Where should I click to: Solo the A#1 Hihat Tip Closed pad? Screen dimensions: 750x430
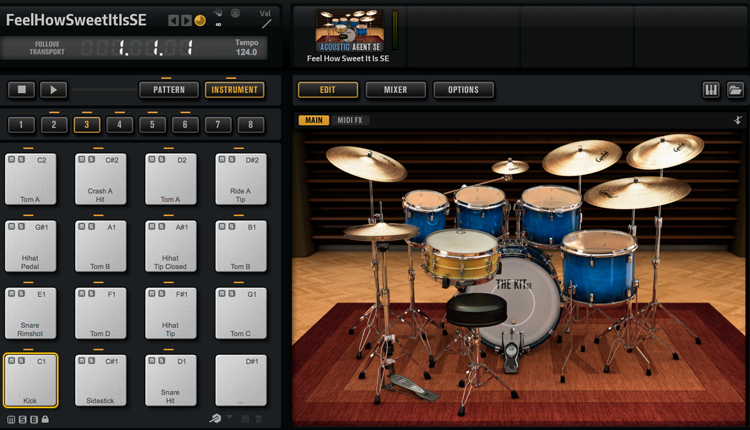pyautogui.click(x=162, y=226)
